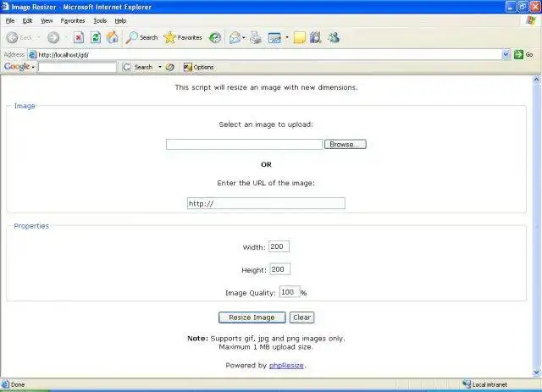Open the Forward button history dropdown arrow
The width and height of the screenshot is (542, 392).
pyautogui.click(x=66, y=37)
